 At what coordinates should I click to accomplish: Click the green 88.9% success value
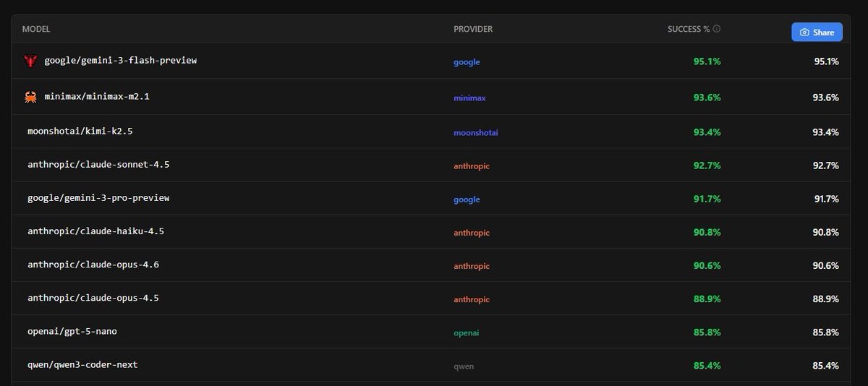(707, 299)
